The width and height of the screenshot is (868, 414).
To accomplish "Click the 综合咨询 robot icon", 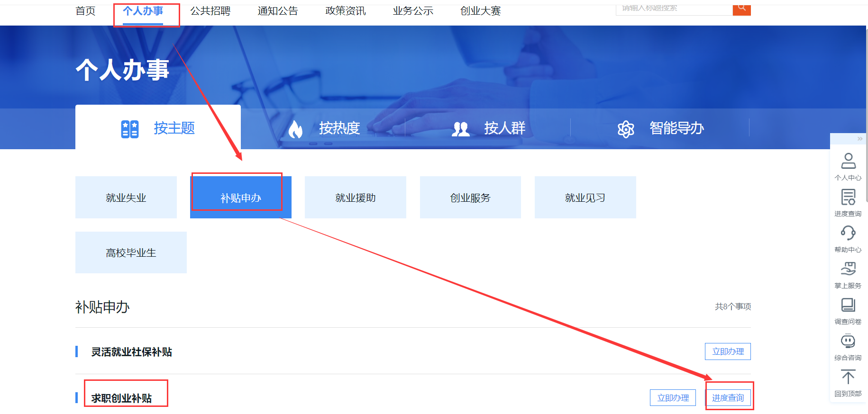I will [x=848, y=341].
